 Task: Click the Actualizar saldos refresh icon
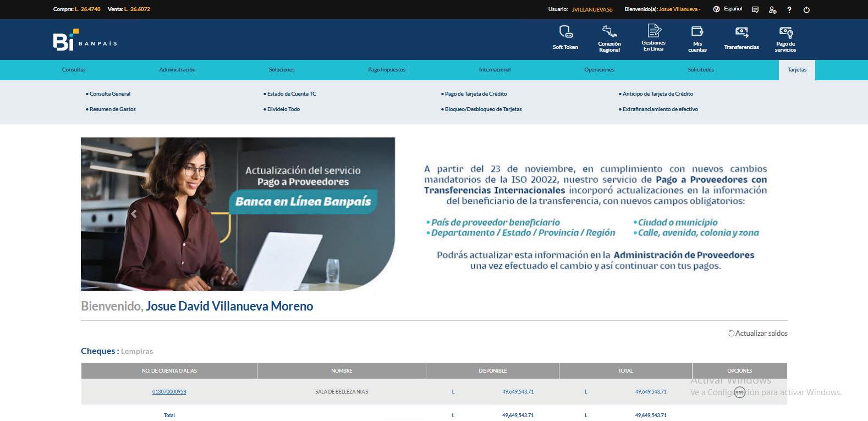click(731, 333)
